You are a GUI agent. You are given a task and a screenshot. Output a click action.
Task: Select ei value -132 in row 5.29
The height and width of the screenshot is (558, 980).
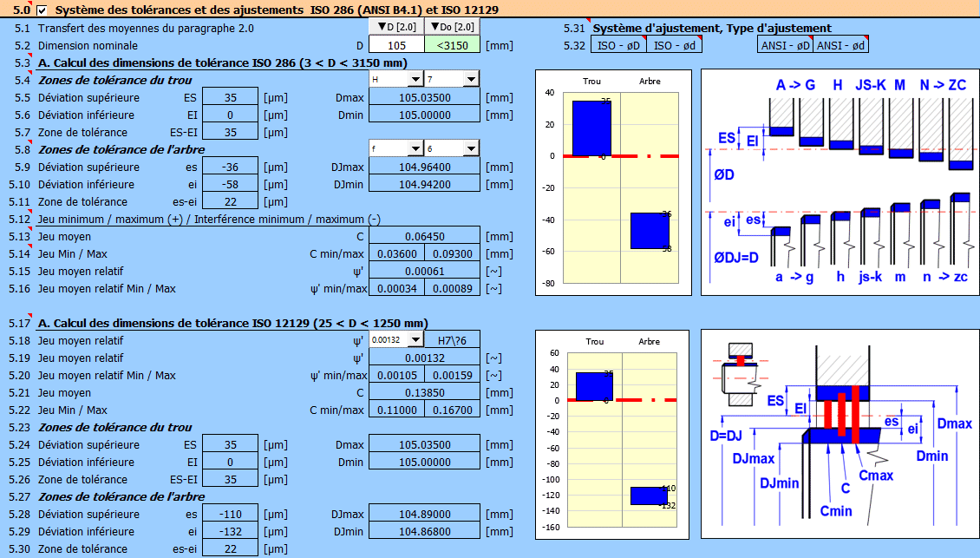[x=230, y=531]
